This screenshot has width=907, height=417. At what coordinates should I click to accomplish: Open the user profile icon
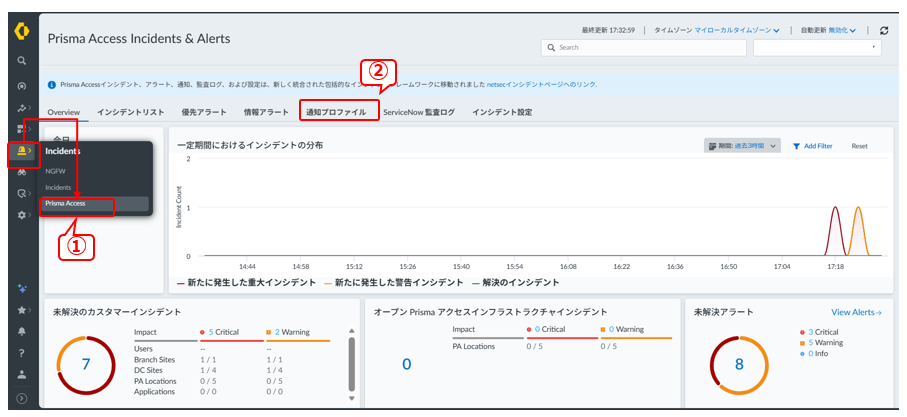tap(21, 374)
